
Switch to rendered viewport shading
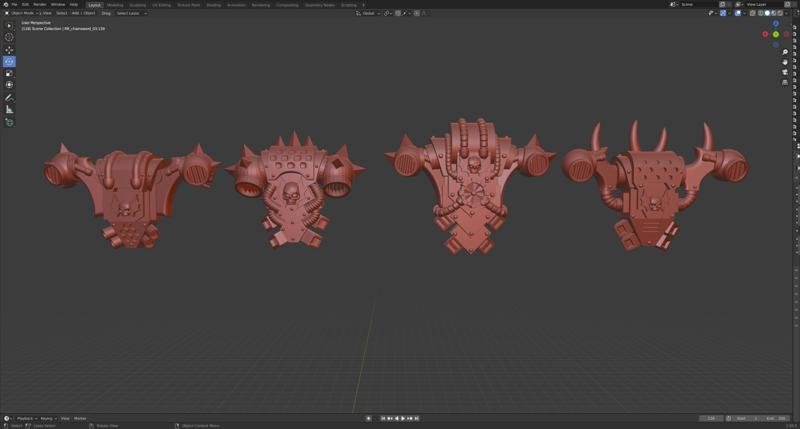(780, 13)
